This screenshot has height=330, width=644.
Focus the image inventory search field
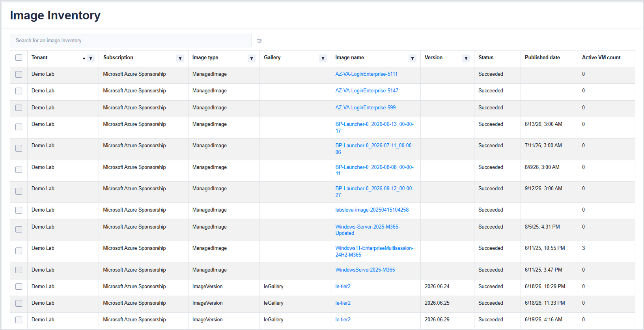[x=131, y=41]
